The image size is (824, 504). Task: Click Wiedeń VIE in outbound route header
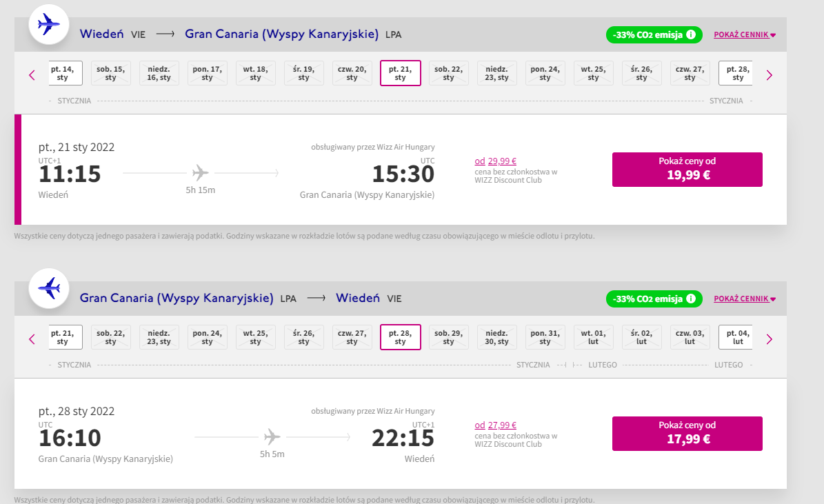tap(112, 34)
